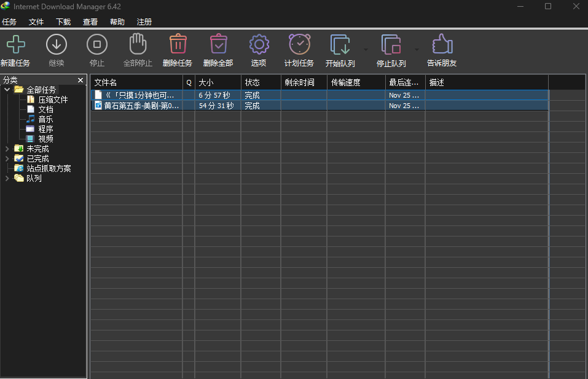Close the 分类 side panel

click(80, 80)
